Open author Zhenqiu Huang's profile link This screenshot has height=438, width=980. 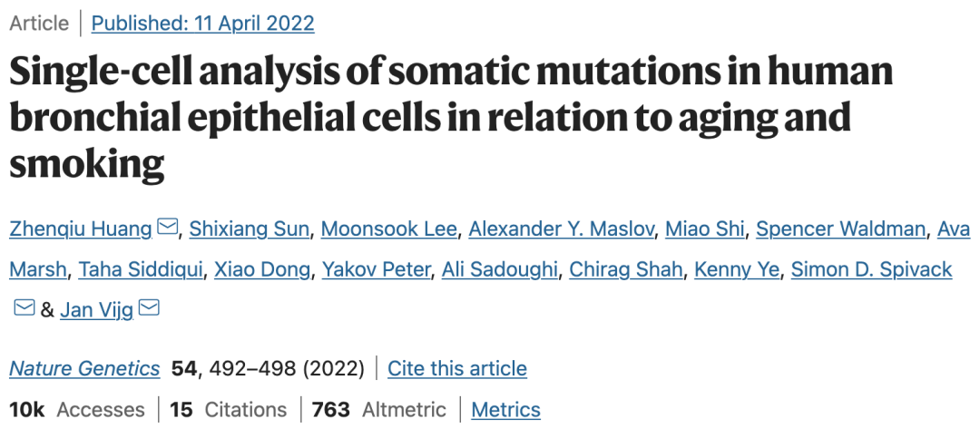81,229
